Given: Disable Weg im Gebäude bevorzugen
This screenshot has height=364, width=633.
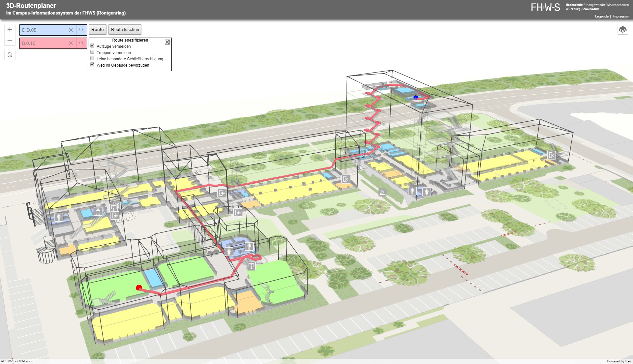Looking at the screenshot, I should pyautogui.click(x=93, y=65).
